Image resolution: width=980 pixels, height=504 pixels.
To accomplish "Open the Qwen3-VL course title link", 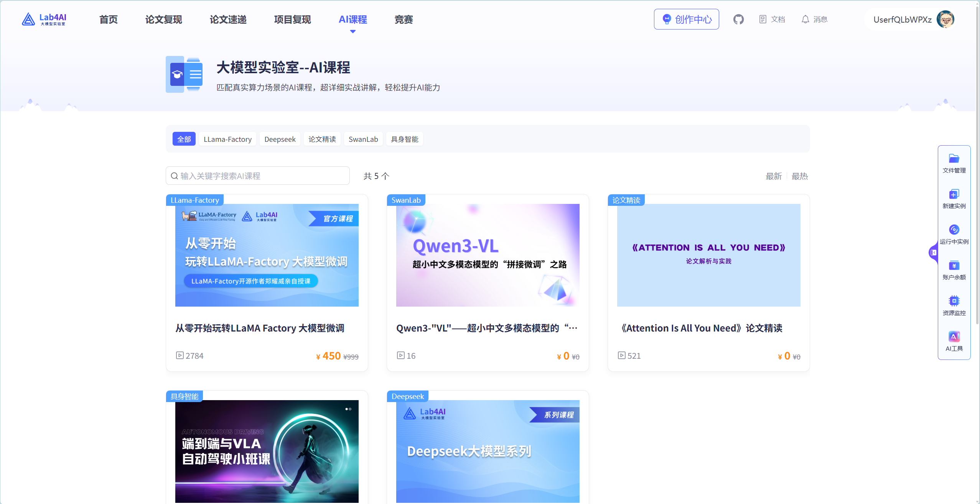I will coord(486,328).
